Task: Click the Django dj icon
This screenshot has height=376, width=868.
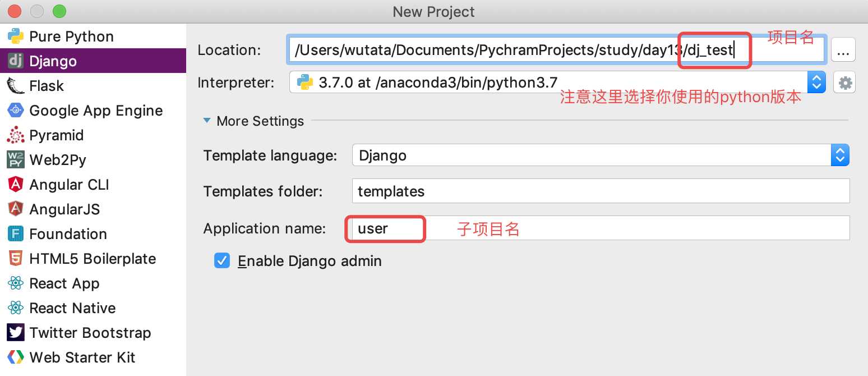Action: (15, 61)
